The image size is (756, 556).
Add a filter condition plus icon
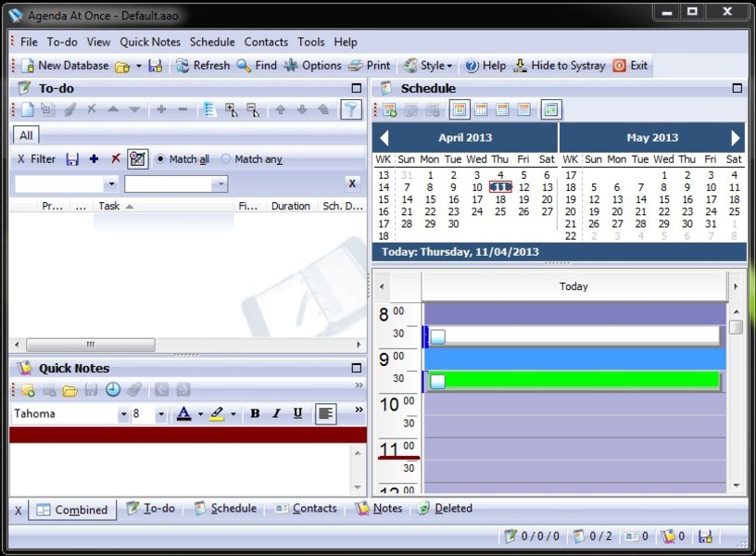[94, 159]
